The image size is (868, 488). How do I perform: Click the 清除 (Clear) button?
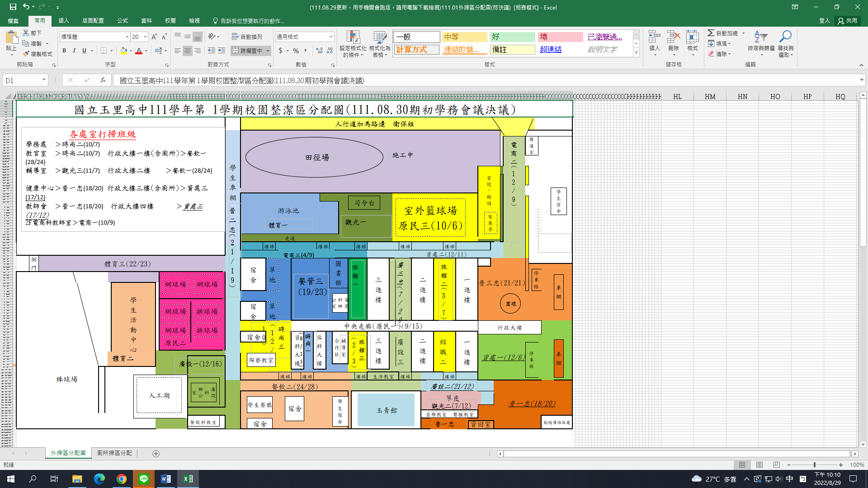[x=719, y=54]
